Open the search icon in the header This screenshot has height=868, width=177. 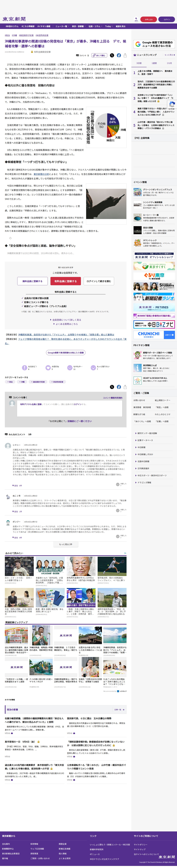(x=136, y=19)
